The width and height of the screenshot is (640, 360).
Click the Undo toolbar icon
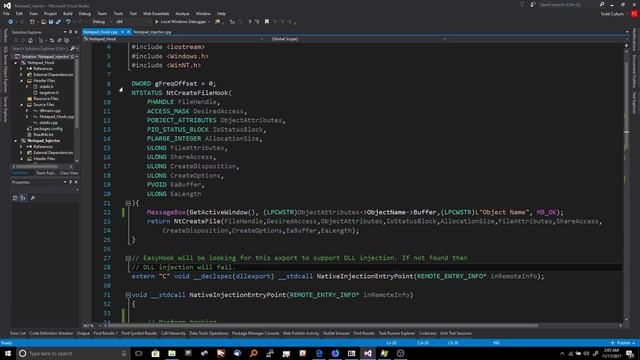click(x=68, y=22)
